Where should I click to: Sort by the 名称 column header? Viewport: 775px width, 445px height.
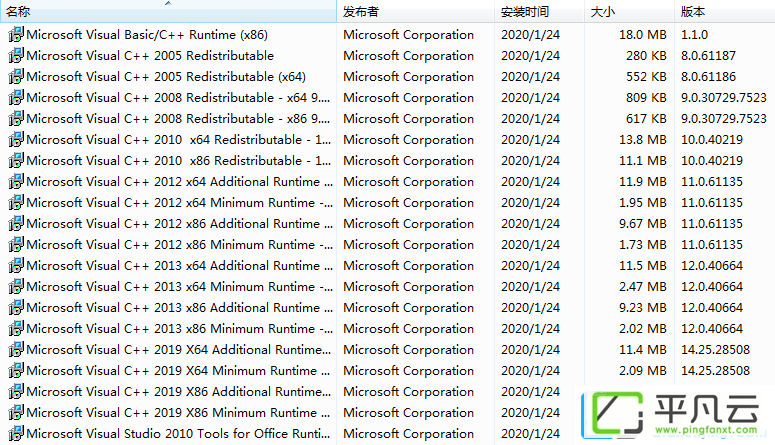[x=168, y=11]
